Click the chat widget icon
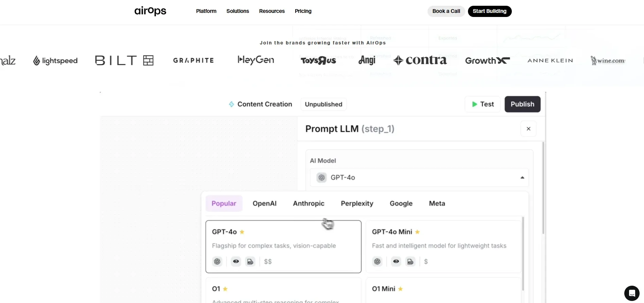 pos(631,293)
